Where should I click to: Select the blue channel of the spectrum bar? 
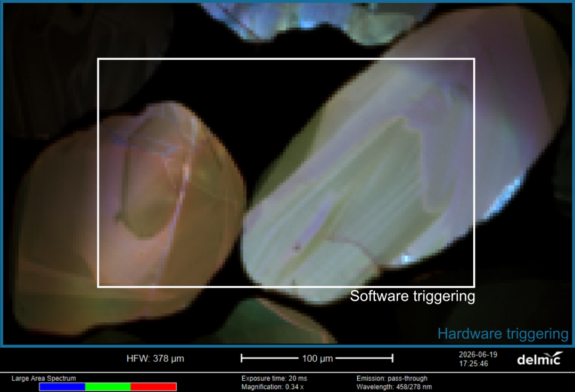[x=62, y=387]
